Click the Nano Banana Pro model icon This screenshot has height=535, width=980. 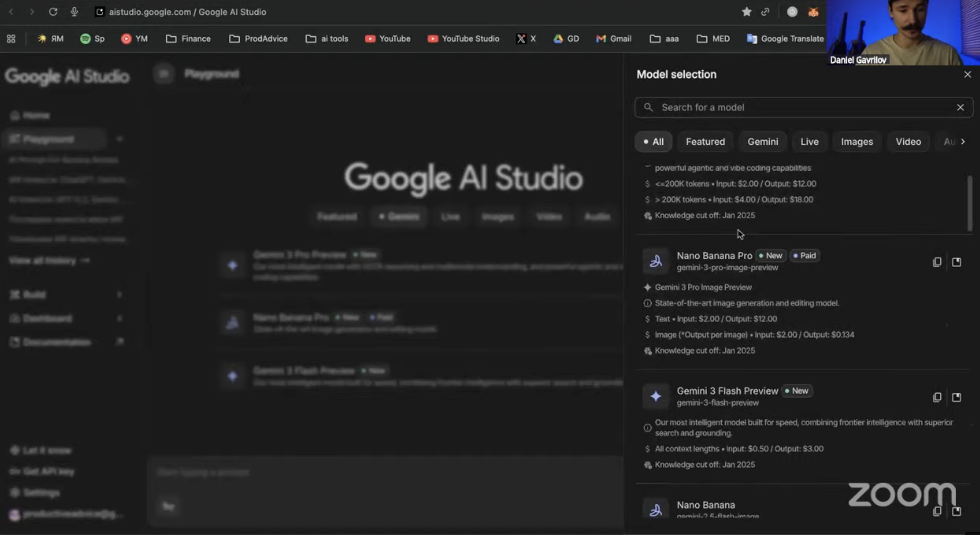(x=655, y=261)
